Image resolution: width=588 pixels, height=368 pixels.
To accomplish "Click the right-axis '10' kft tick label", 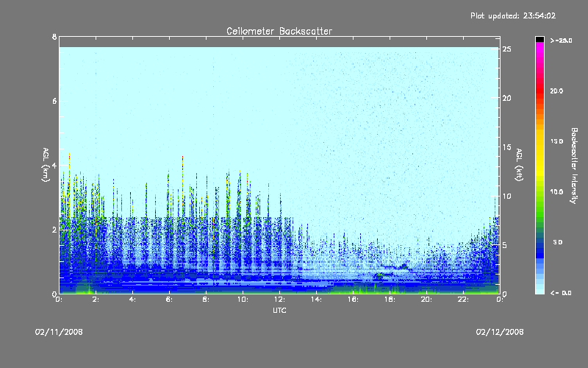I will click(x=507, y=196).
